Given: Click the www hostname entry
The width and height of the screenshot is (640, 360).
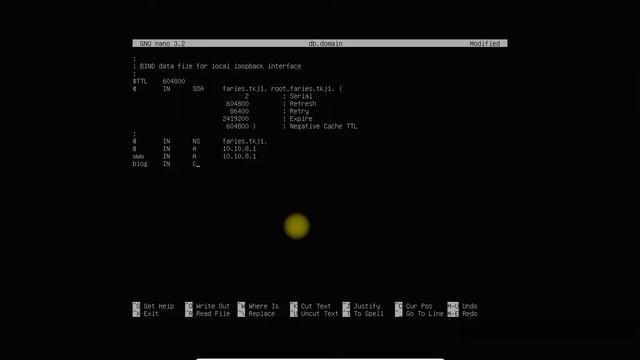Looking at the screenshot, I should 138,156.
